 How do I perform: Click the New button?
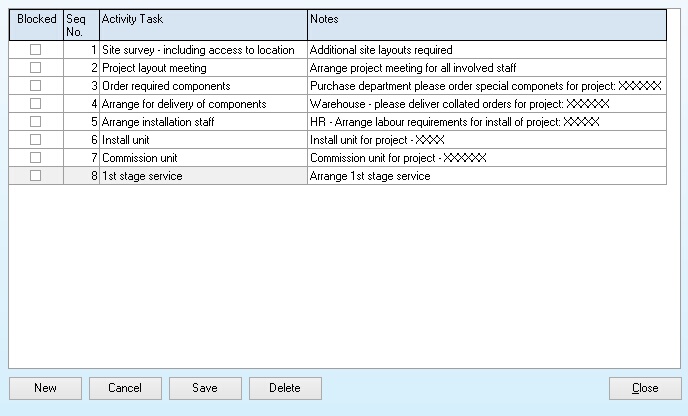45,388
